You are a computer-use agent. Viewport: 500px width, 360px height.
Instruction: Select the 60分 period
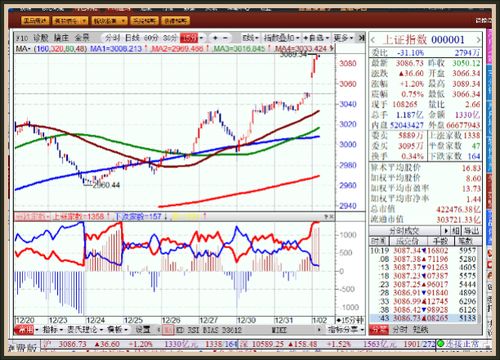[151, 38]
